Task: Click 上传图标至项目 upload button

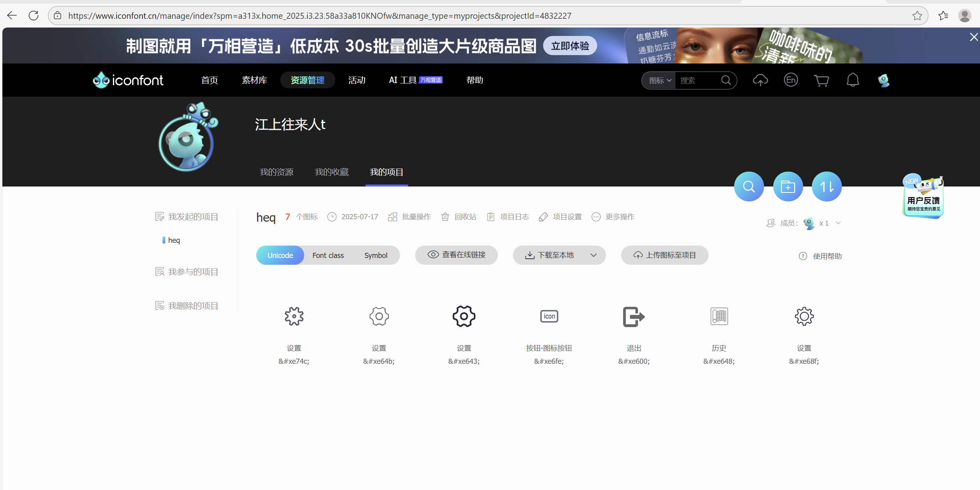Action: pos(664,255)
